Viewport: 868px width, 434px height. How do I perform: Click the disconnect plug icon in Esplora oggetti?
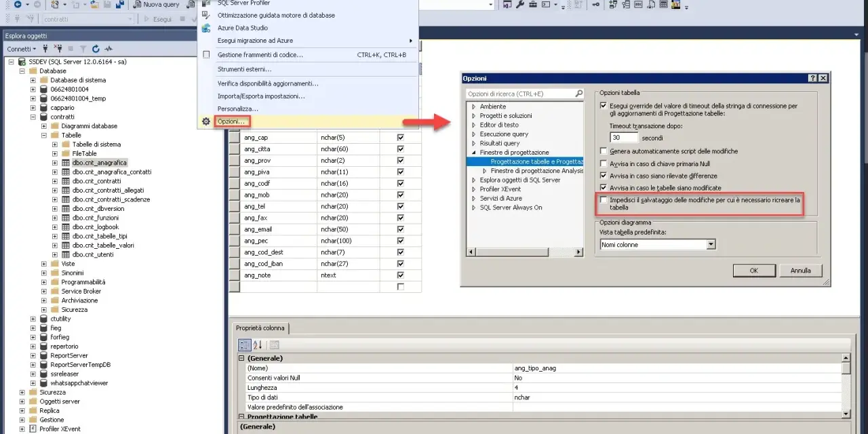tap(58, 49)
